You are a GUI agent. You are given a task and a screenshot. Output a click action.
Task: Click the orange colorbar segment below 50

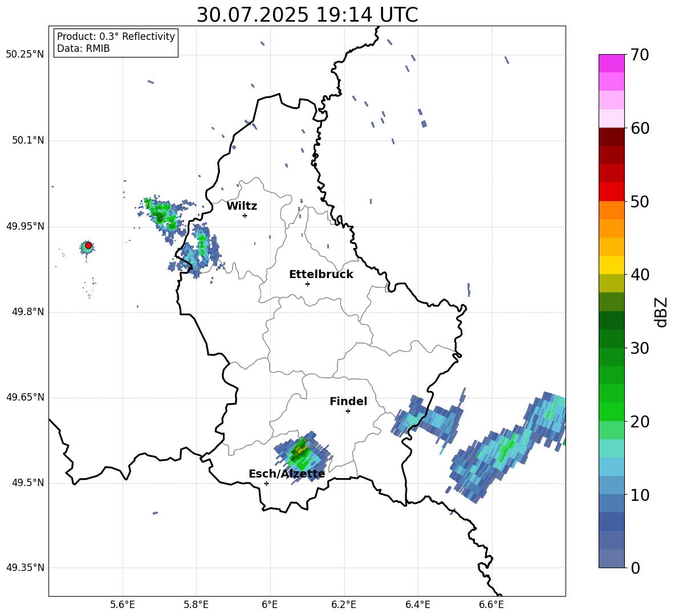tap(611, 210)
